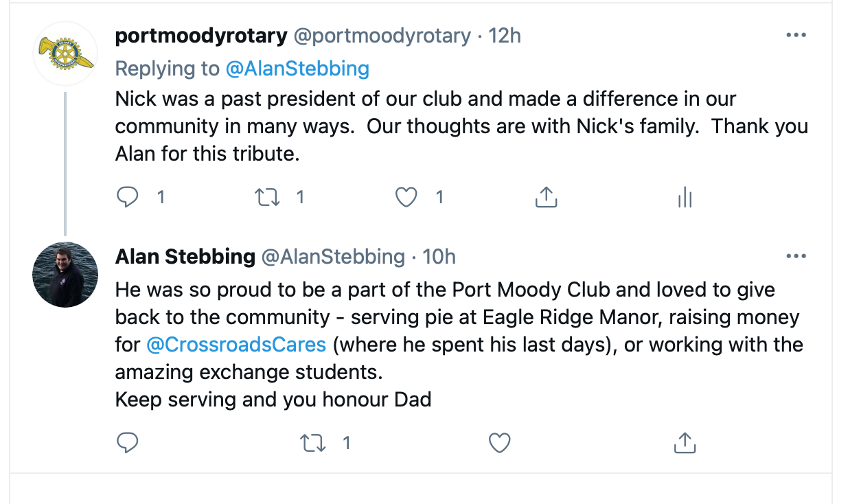Reply to portmoodyrotary's tweet

128,198
